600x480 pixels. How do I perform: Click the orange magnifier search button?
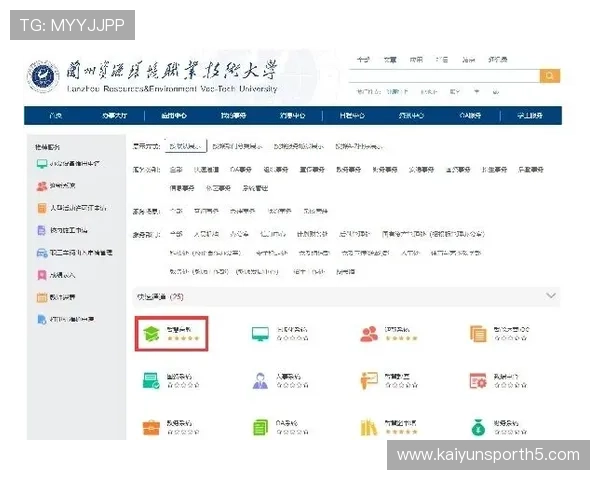pyautogui.click(x=550, y=76)
